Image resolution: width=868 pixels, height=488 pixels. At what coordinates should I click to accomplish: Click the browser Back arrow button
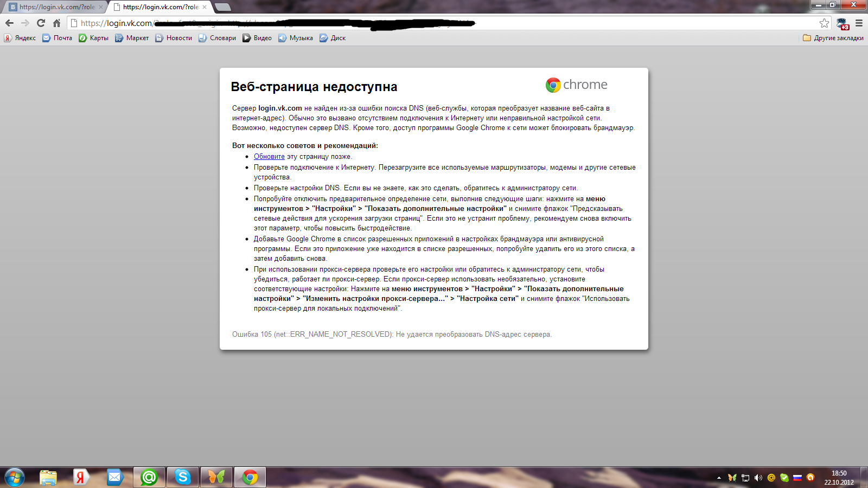point(9,23)
